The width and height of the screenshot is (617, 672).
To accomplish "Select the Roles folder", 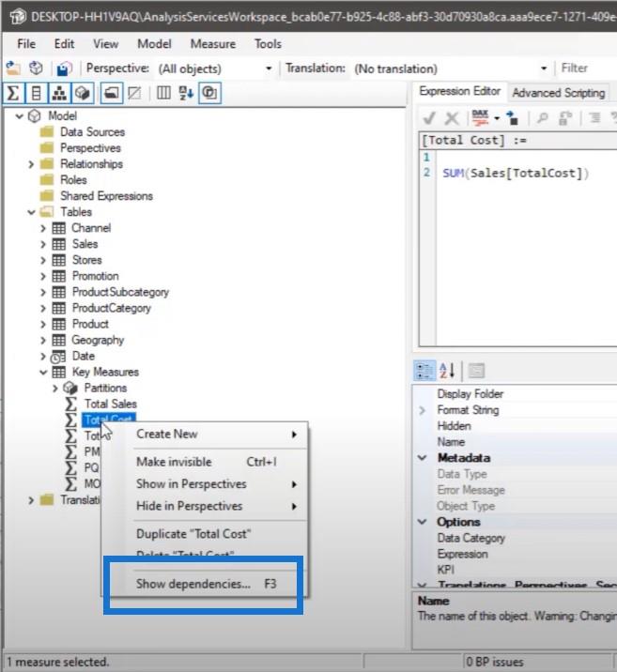I will pyautogui.click(x=73, y=180).
